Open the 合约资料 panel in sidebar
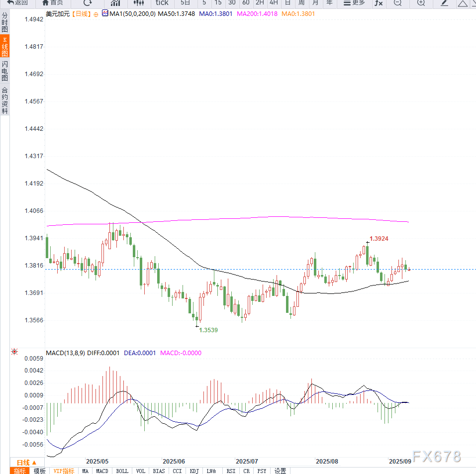Image resolution: width=476 pixels, height=474 pixels. point(4,100)
